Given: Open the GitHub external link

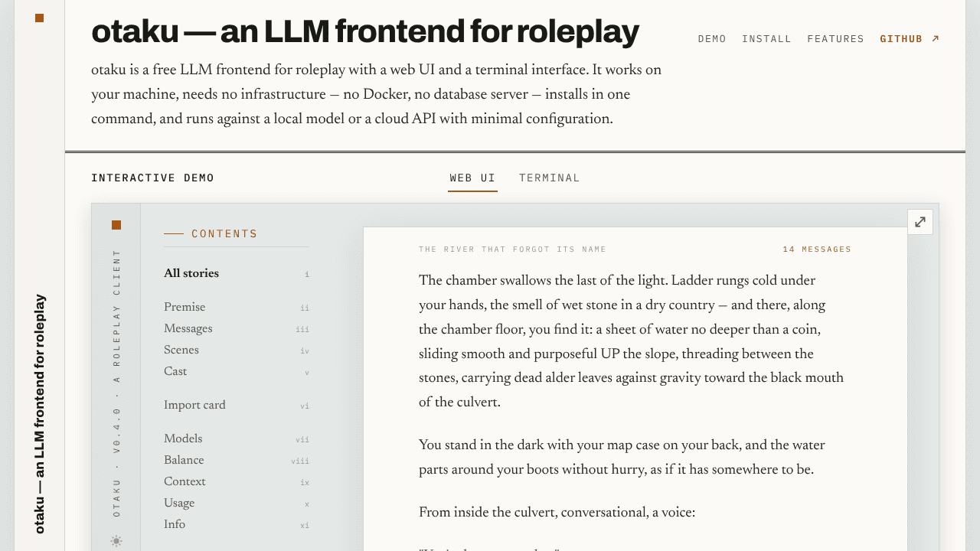Looking at the screenshot, I should pos(910,39).
